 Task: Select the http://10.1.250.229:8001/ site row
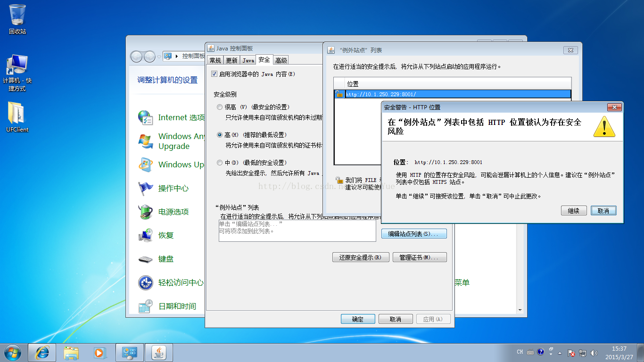pyautogui.click(x=453, y=94)
